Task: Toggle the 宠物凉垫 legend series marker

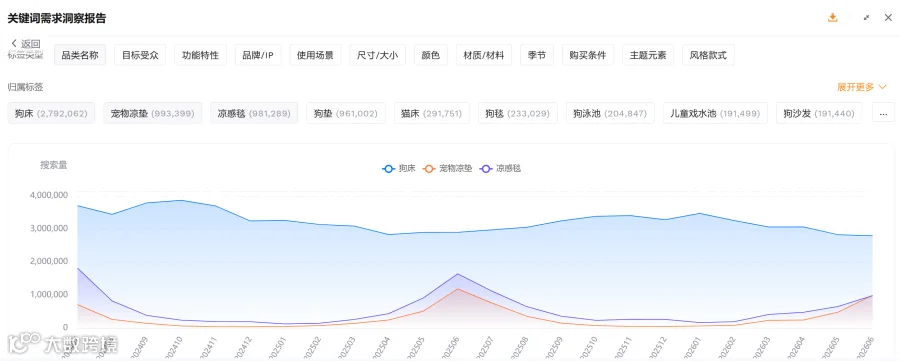Action: click(429, 169)
